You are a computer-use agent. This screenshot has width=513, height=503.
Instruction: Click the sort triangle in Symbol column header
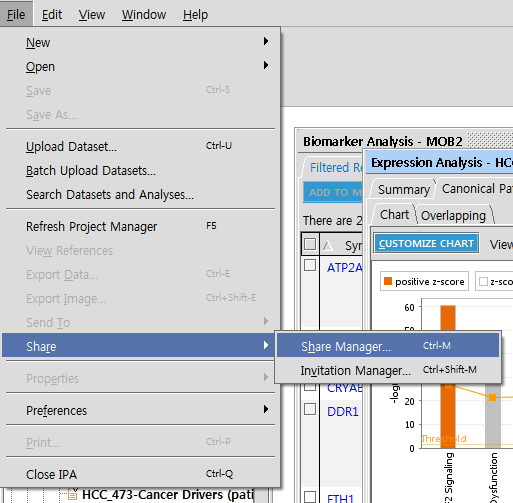click(328, 246)
